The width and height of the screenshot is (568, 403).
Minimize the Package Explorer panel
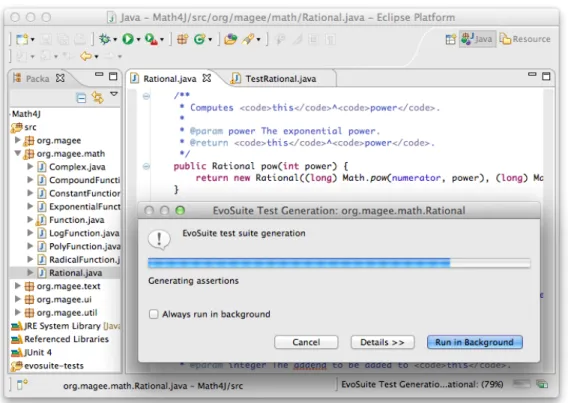pyautogui.click(x=99, y=74)
